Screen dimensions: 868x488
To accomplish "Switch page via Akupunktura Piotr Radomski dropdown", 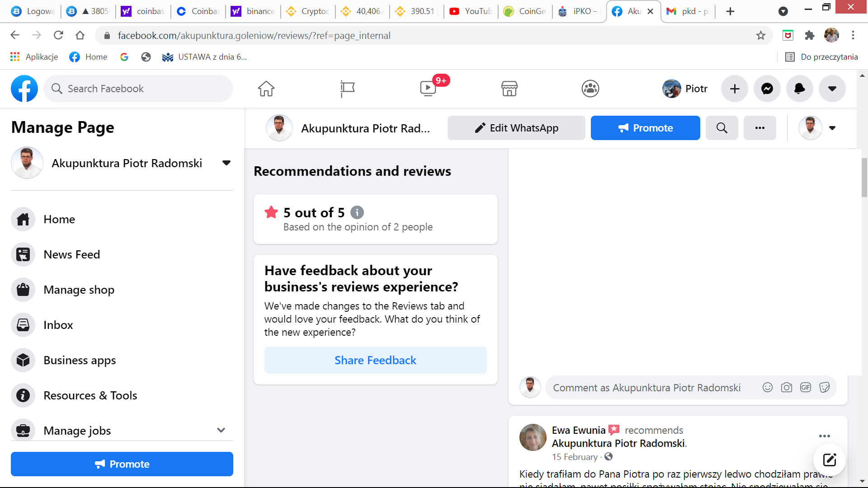I will pos(226,163).
